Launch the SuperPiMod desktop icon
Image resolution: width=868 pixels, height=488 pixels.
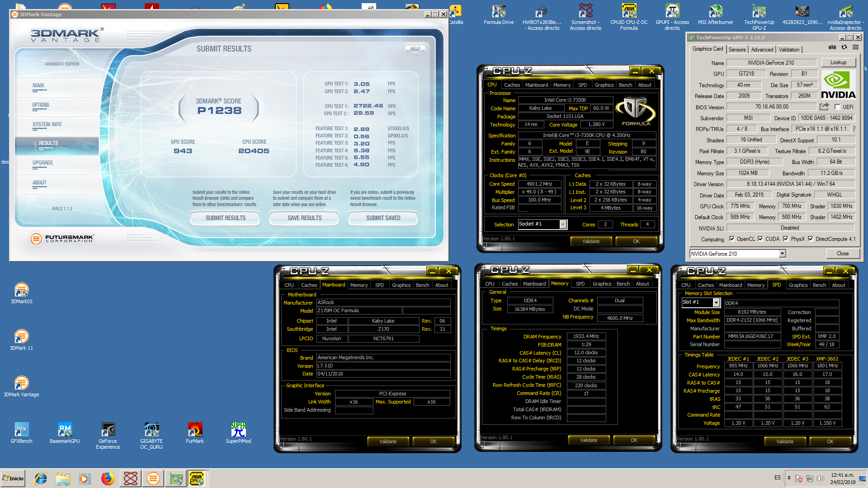click(238, 432)
